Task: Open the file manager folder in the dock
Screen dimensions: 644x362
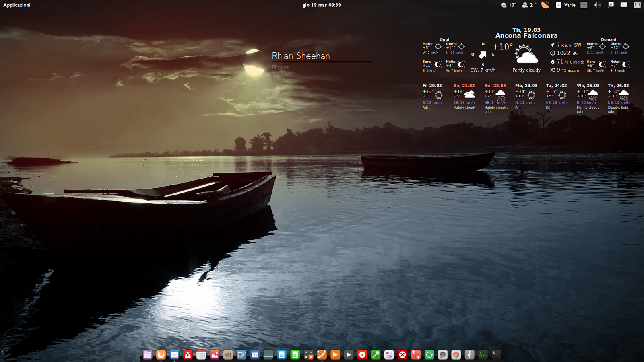Action: click(148, 354)
